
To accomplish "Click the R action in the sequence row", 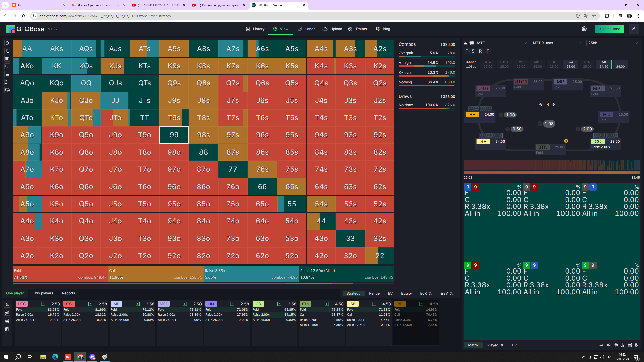I will pyautogui.click(x=480, y=51).
